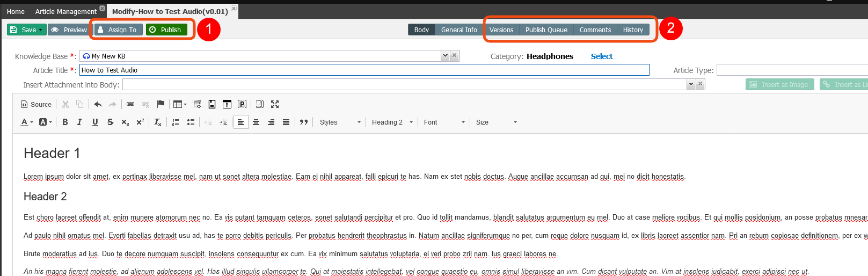
Task: Right-align the paragraph
Action: [x=271, y=122]
